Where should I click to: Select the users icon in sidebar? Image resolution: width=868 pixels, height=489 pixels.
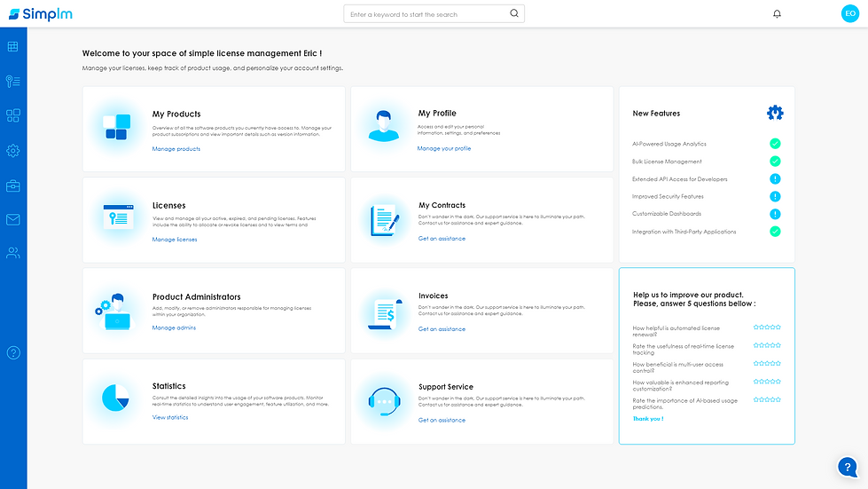pyautogui.click(x=13, y=253)
